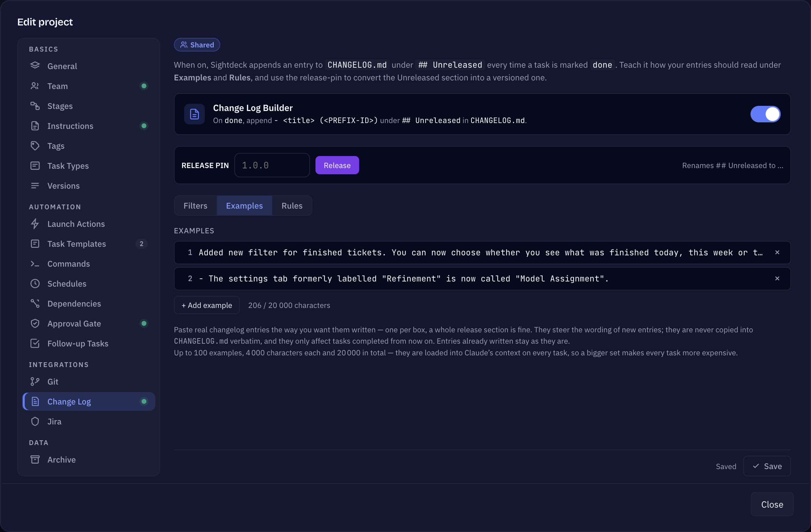Delete example 2 using its X button
811x532 pixels.
(777, 278)
